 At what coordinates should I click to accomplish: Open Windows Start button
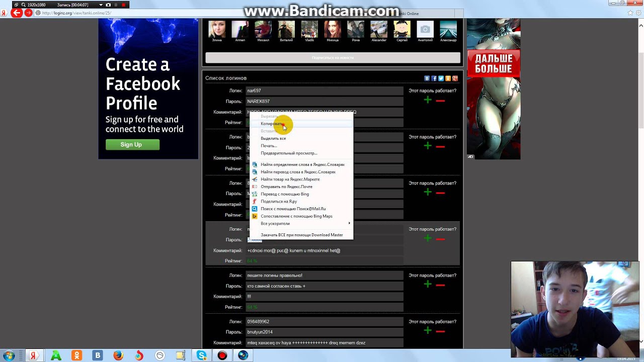click(x=9, y=355)
